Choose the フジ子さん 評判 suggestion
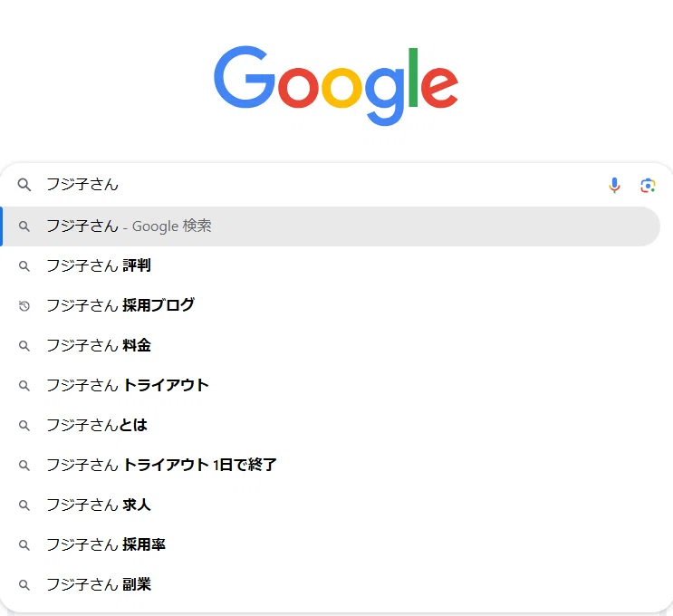 click(x=330, y=265)
